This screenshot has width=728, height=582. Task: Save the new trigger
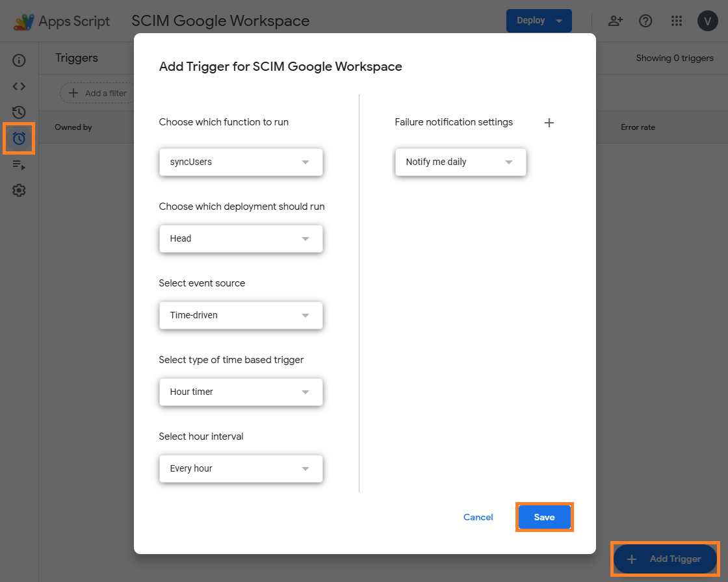coord(544,517)
